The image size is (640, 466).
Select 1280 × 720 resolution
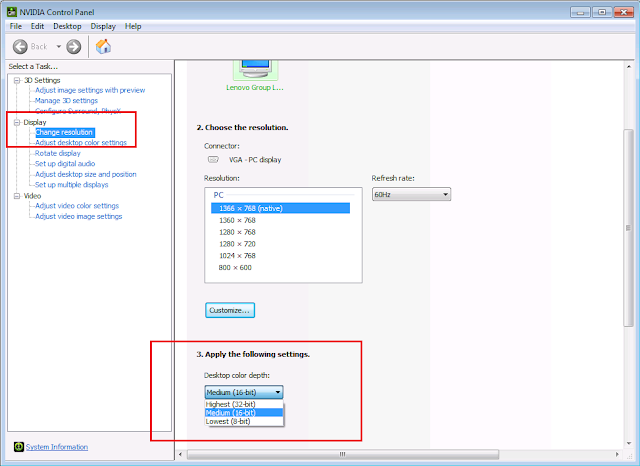pyautogui.click(x=237, y=244)
